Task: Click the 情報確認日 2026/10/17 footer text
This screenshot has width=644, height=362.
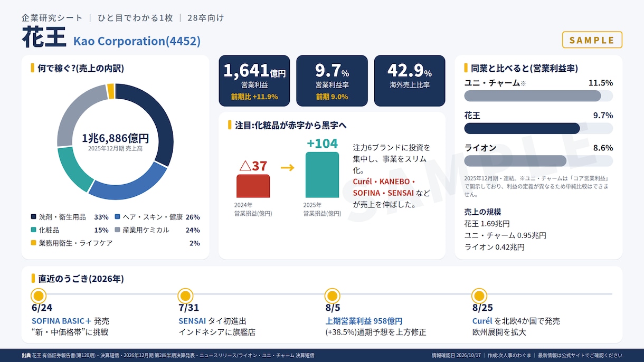Action: tap(456, 356)
